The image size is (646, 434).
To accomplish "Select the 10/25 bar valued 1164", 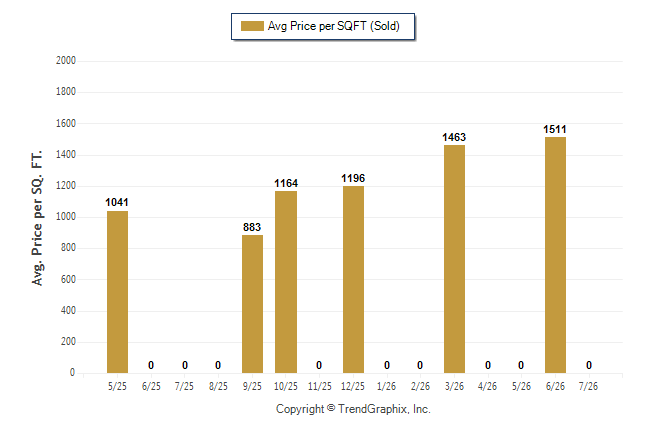I will click(x=286, y=282).
